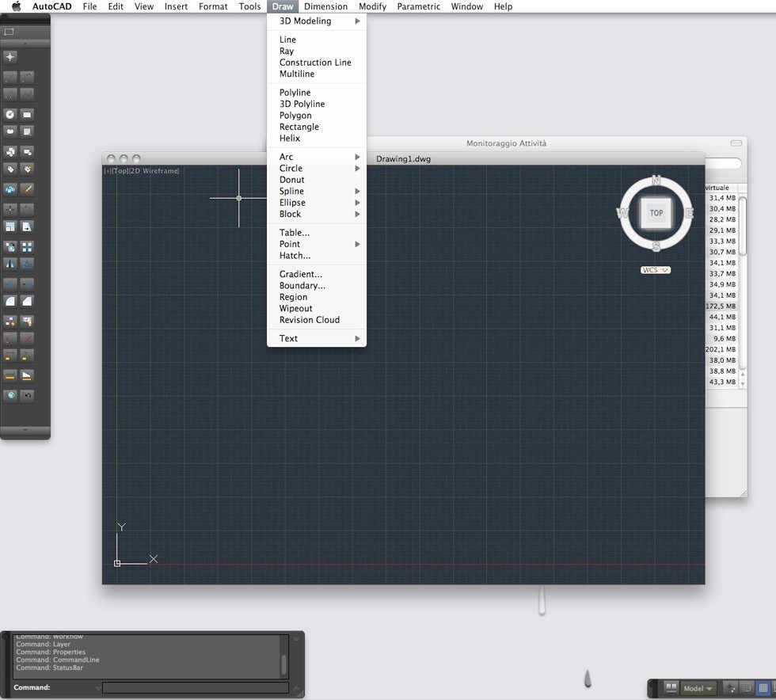The image size is (776, 700).
Task: Click the Undo arrow icon in tool palette
Action: (28, 395)
